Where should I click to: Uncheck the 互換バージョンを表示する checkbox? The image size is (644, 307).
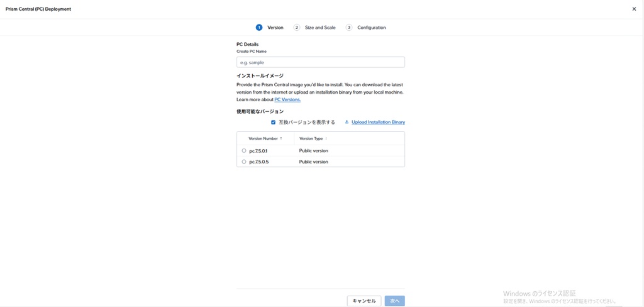coord(273,122)
